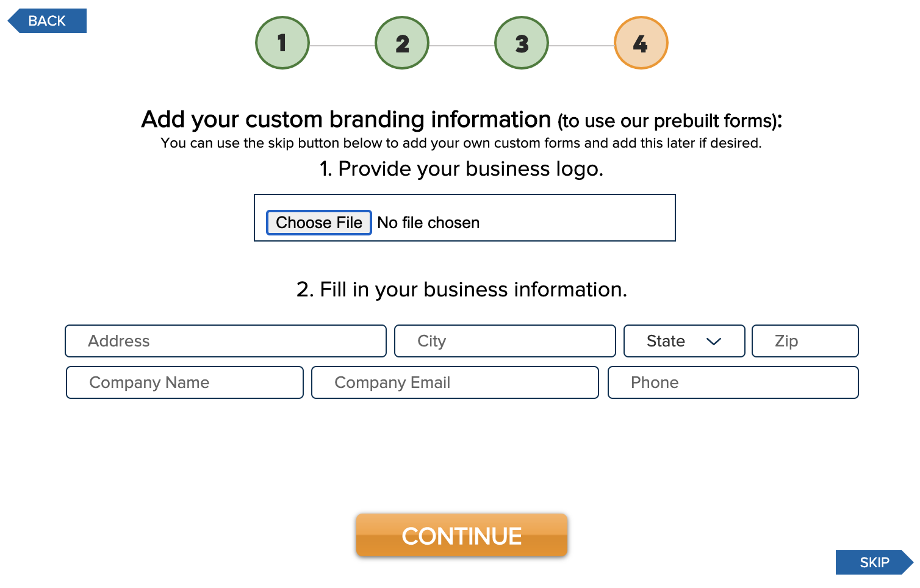The height and width of the screenshot is (588, 920).
Task: Focus the City input field
Action: (505, 341)
